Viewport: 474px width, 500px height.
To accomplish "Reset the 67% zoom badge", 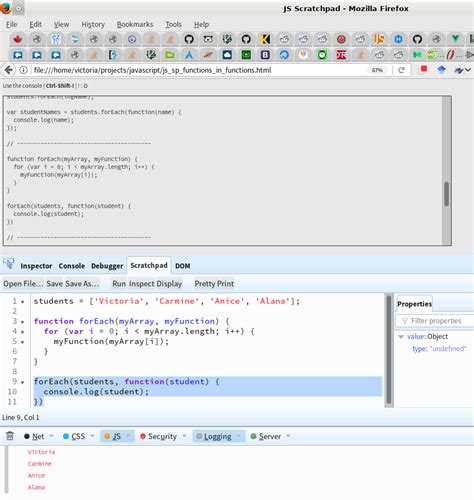I will tap(377, 70).
